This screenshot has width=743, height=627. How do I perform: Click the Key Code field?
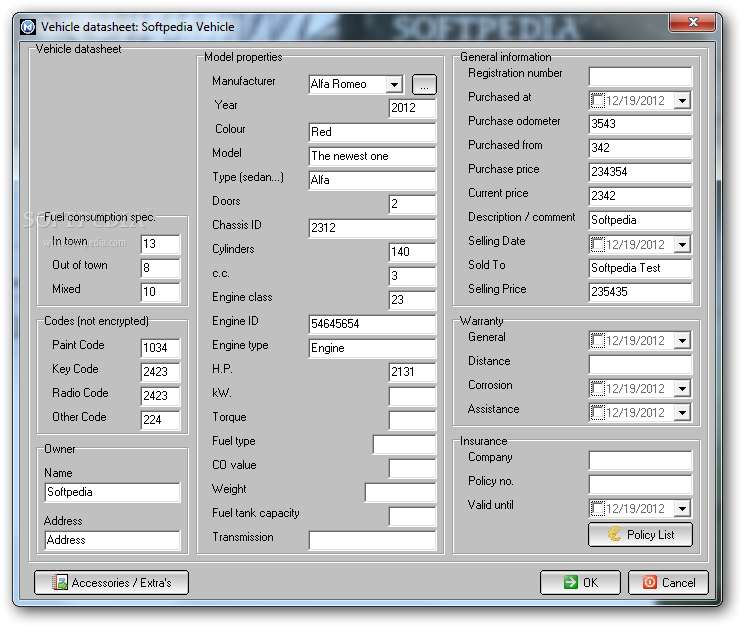[160, 372]
